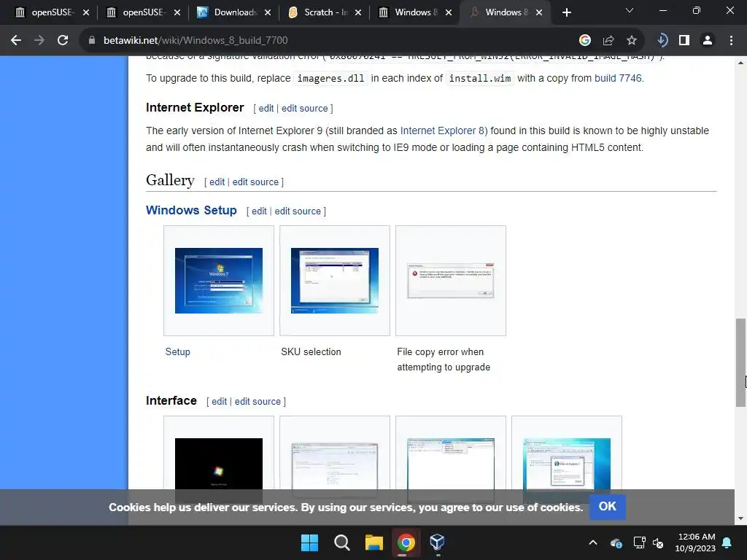View site information lock icon
The image size is (747, 560).
pyautogui.click(x=92, y=41)
